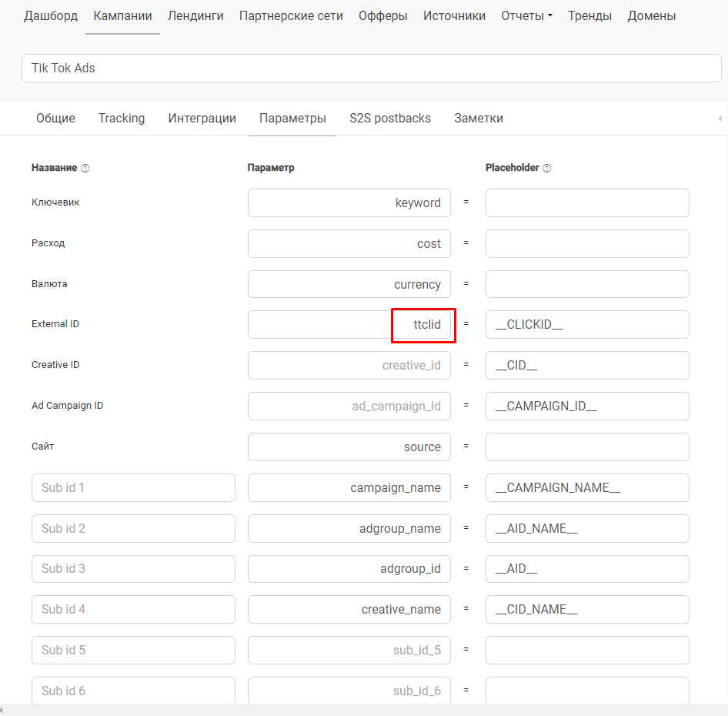Click the External ID row label
The width and height of the screenshot is (728, 716).
pyautogui.click(x=55, y=324)
